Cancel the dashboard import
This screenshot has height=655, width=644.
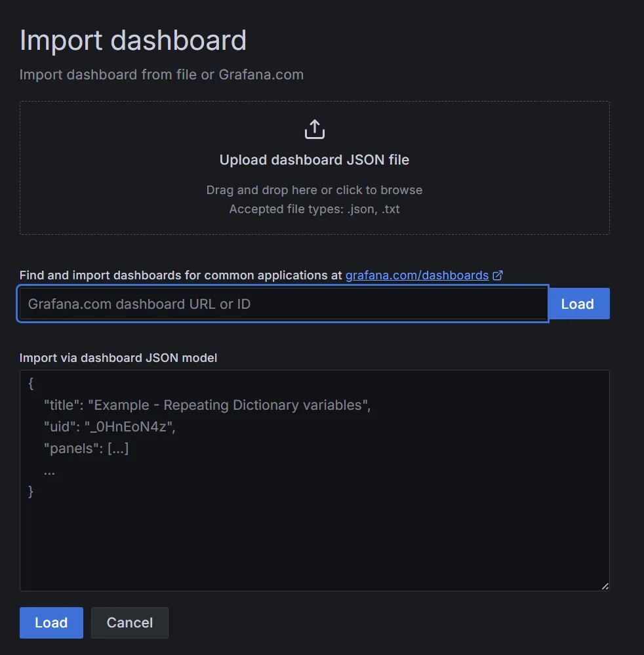pos(130,622)
